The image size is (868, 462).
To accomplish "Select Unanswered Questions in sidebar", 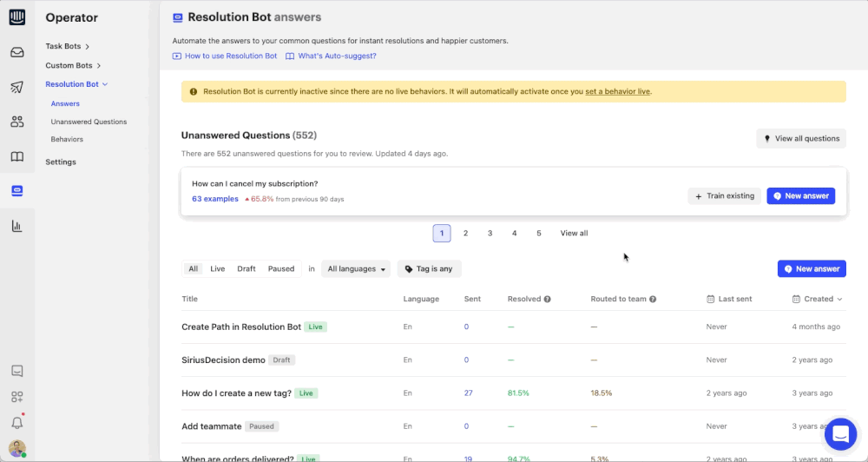I will 89,122.
